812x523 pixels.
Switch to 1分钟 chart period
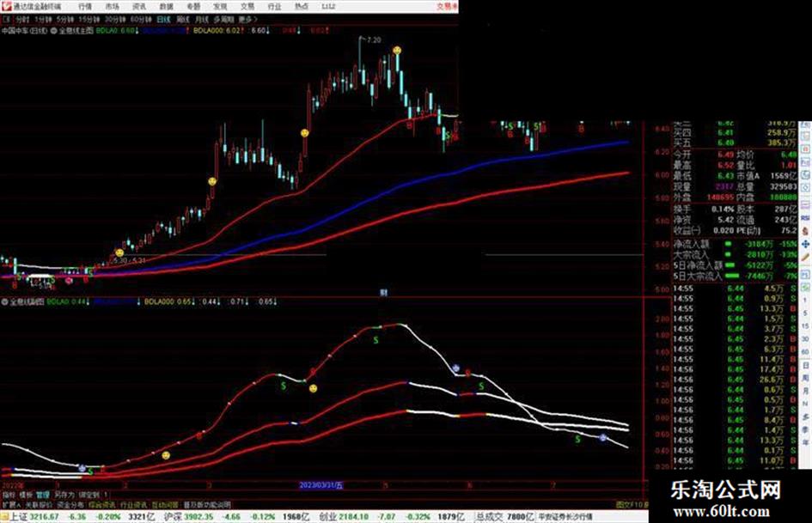coord(43,20)
